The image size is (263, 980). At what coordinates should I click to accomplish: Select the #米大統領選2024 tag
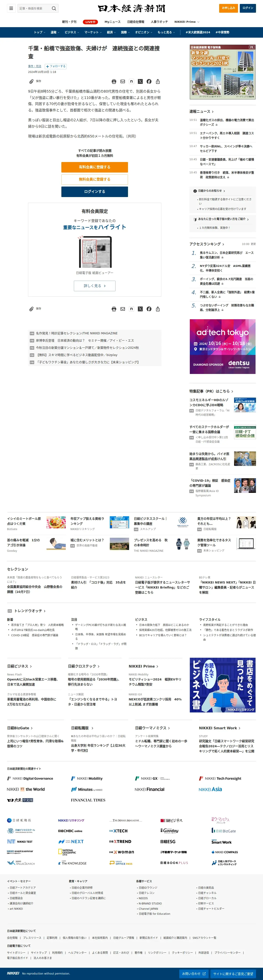pyautogui.click(x=197, y=32)
